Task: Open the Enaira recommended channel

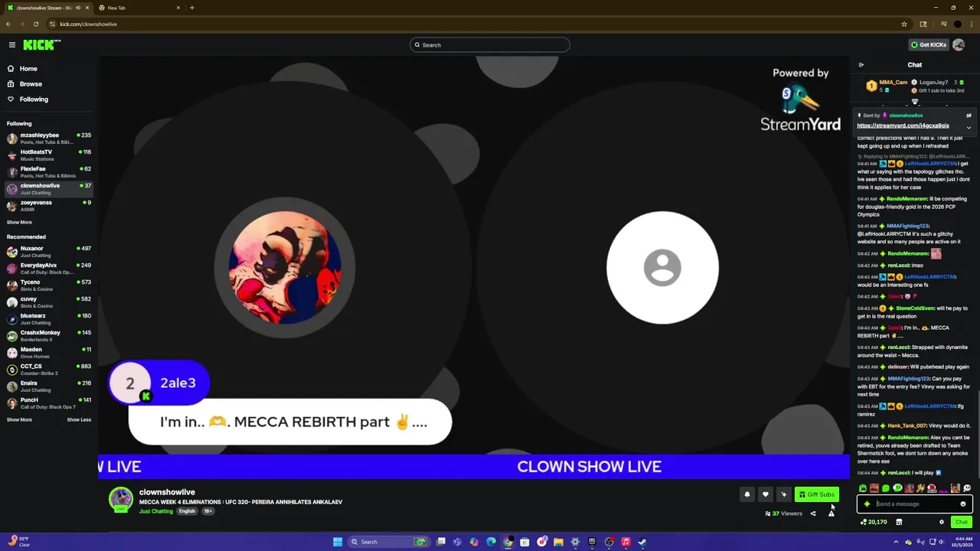Action: click(49, 386)
